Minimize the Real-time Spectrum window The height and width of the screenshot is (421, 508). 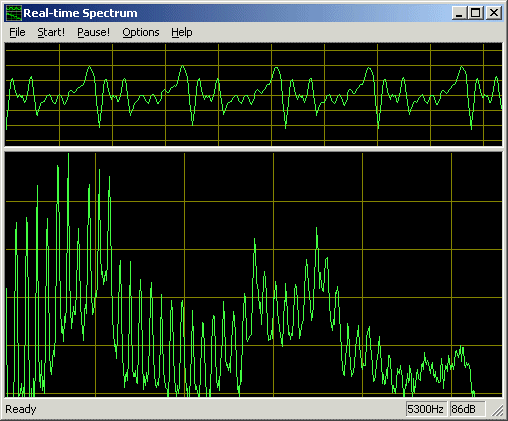click(459, 13)
